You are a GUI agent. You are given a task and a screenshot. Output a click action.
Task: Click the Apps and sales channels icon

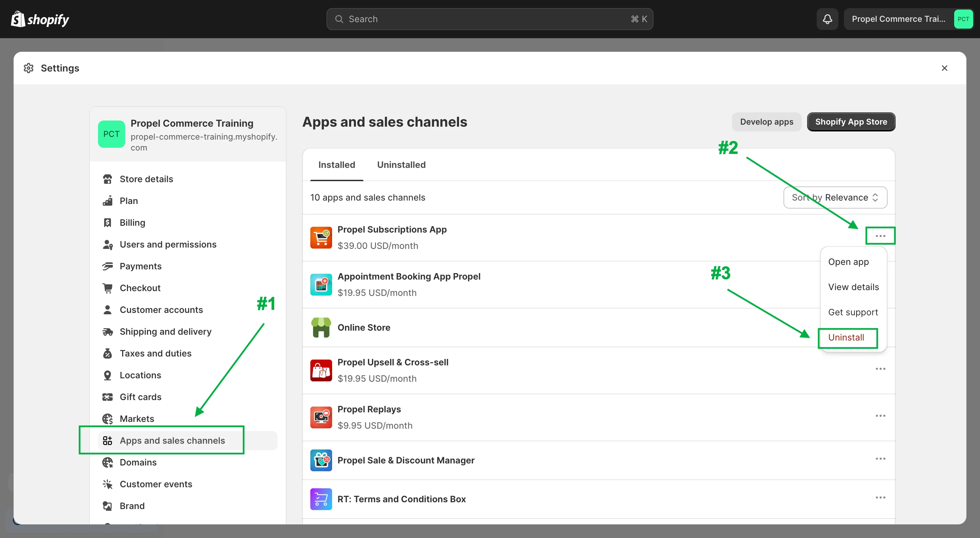[108, 441]
